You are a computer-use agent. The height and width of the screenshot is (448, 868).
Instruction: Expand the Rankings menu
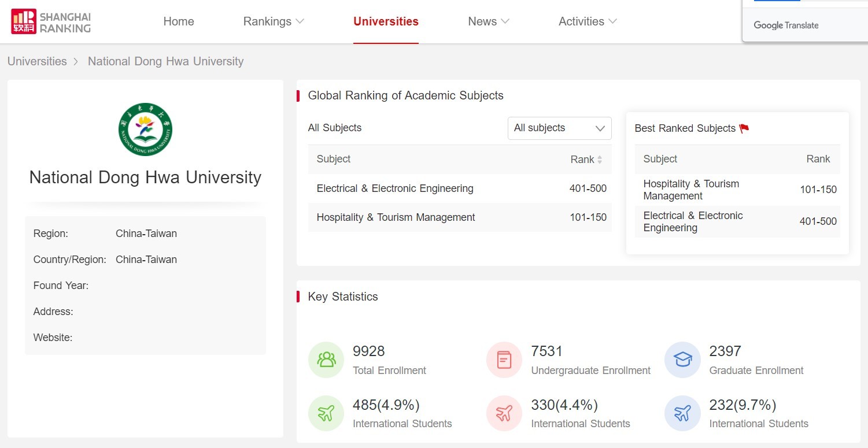274,21
